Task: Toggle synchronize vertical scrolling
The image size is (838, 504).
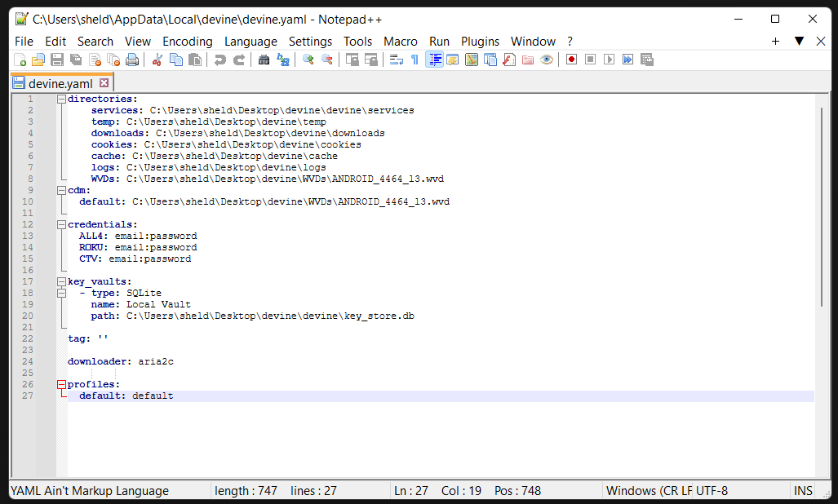Action: pyautogui.click(x=352, y=60)
